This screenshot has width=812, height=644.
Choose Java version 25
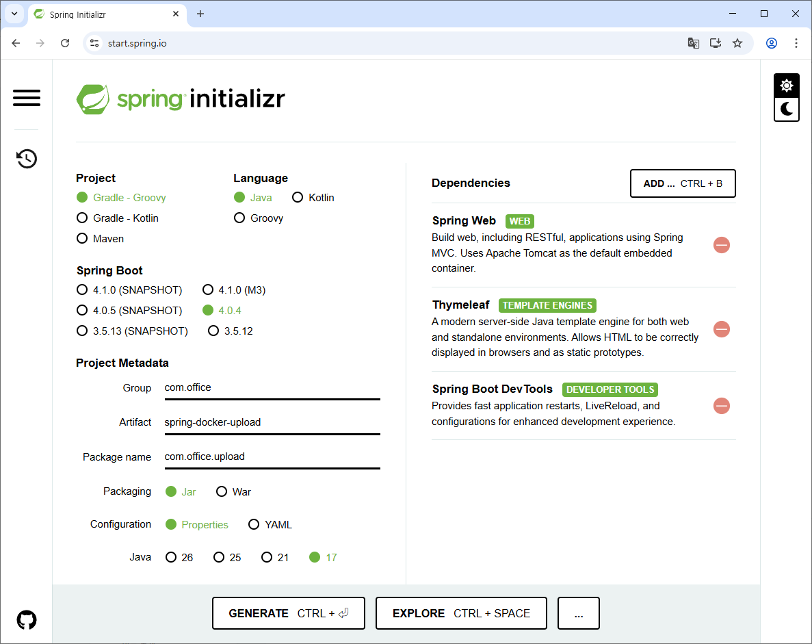pyautogui.click(x=227, y=557)
